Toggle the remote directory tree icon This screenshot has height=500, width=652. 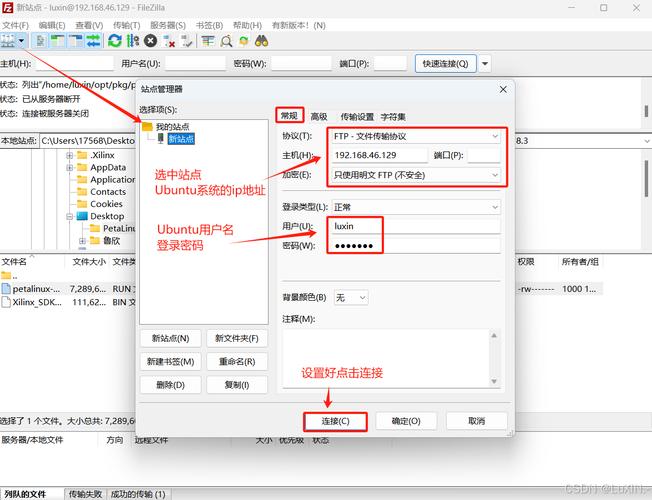(76, 41)
